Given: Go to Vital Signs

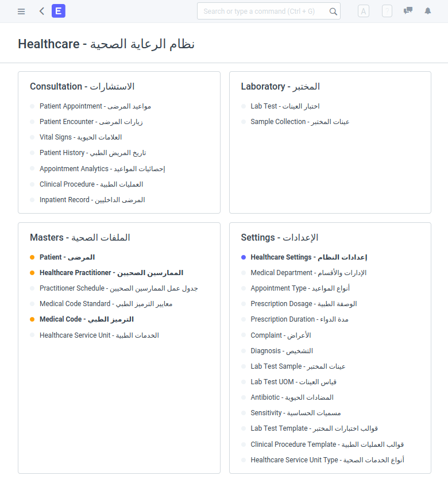Looking at the screenshot, I should pos(81,137).
